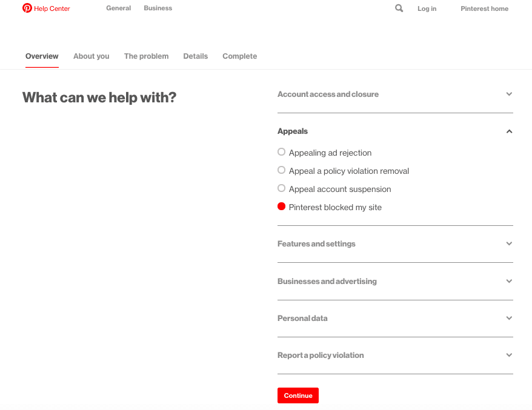Click the red Continue button

click(x=298, y=395)
